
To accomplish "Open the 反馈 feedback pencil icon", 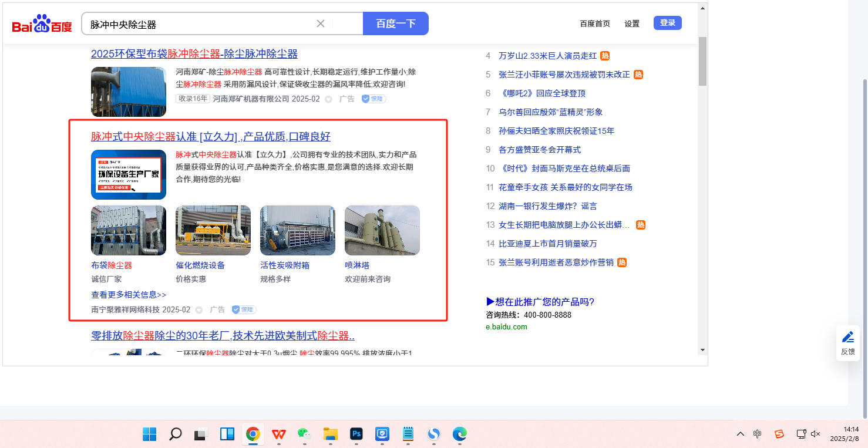I will click(847, 337).
